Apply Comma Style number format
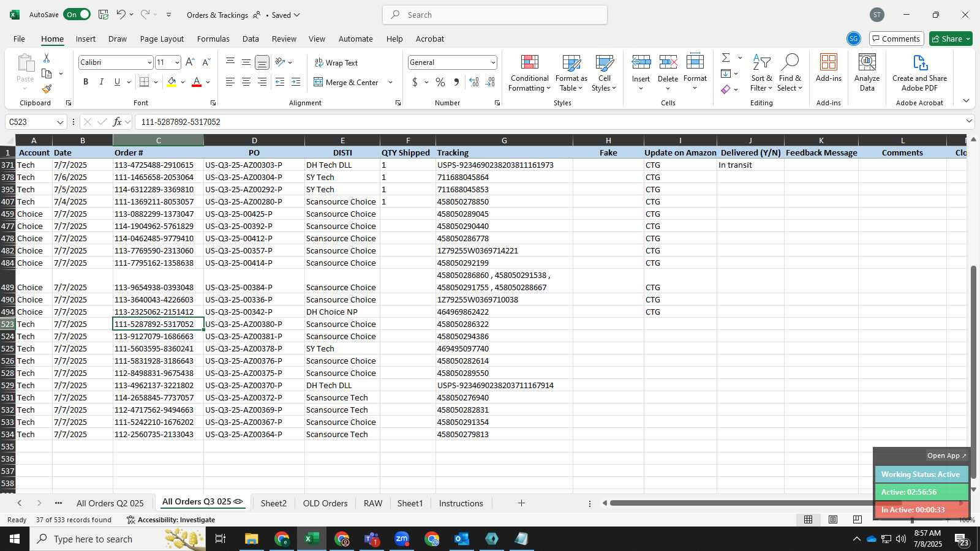 tap(456, 82)
